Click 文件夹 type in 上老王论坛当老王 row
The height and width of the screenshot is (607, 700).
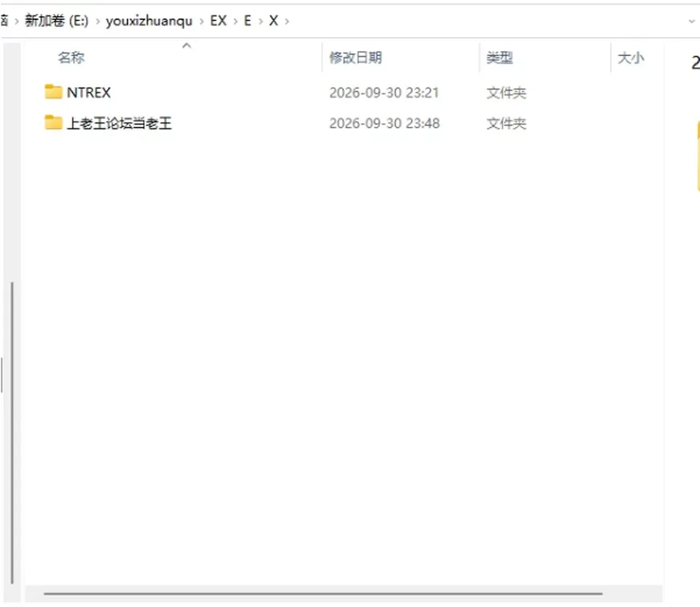point(506,123)
